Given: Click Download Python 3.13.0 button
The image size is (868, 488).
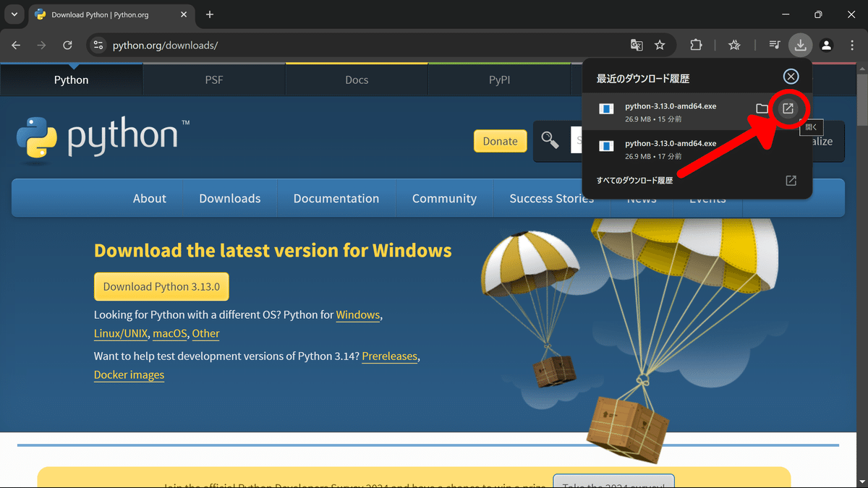Looking at the screenshot, I should coord(161,286).
